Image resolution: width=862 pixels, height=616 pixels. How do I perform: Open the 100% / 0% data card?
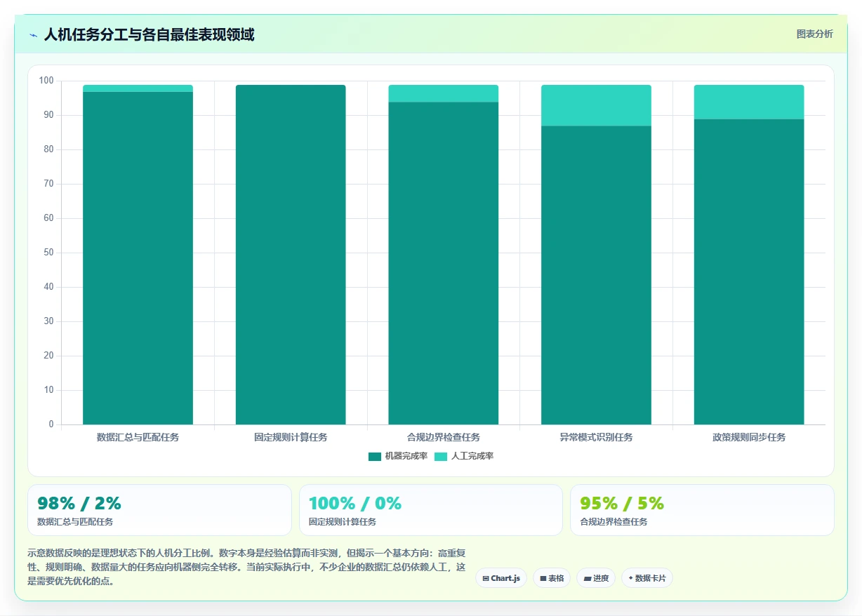tap(431, 510)
